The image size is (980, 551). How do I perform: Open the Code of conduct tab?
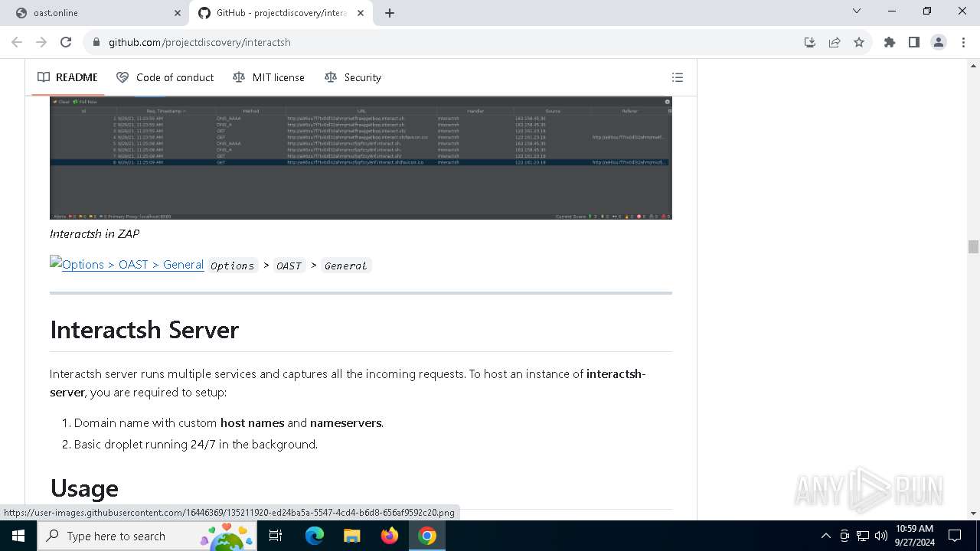pos(165,77)
